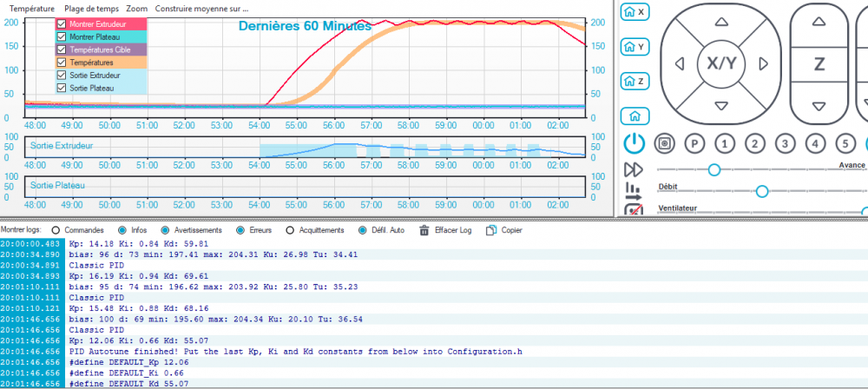Move Y axis up on X/Y pad
868x389 pixels.
tap(720, 22)
